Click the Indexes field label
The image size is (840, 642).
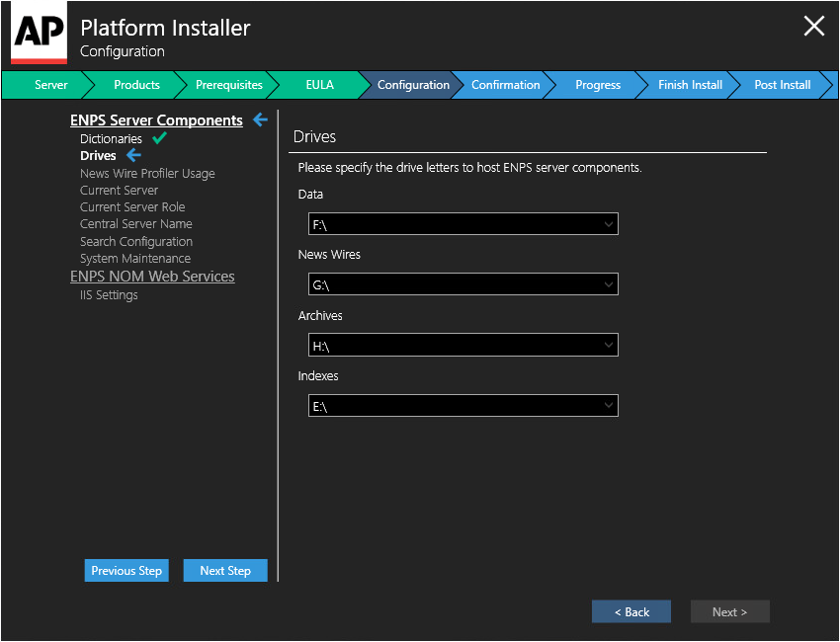317,376
